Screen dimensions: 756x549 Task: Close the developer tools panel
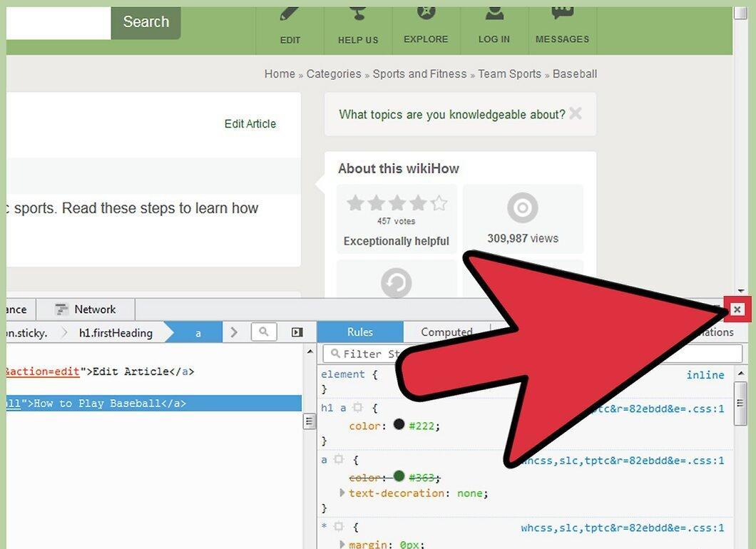tap(737, 309)
